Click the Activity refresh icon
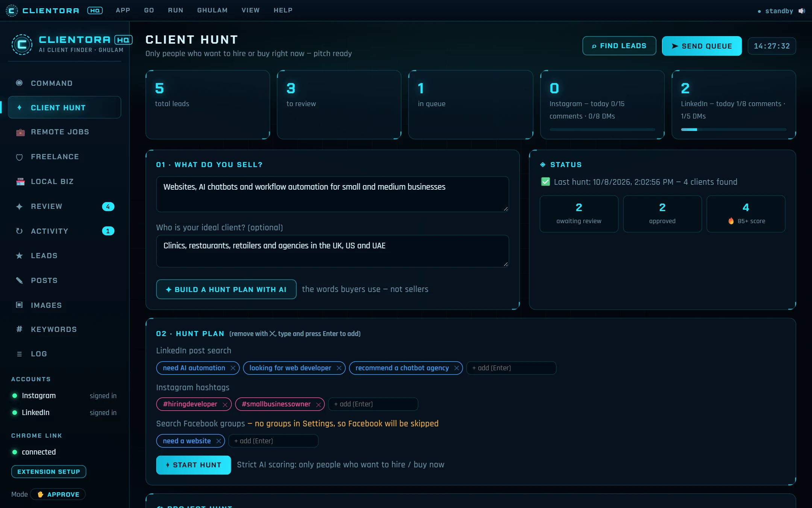 click(x=19, y=231)
